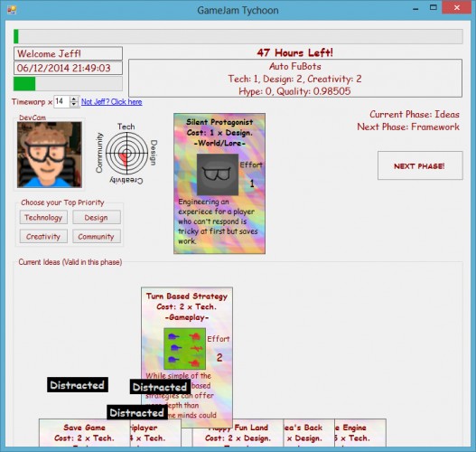Click Effort value 2 on Strategy card
Screen dimensions: 476x452
point(219,357)
